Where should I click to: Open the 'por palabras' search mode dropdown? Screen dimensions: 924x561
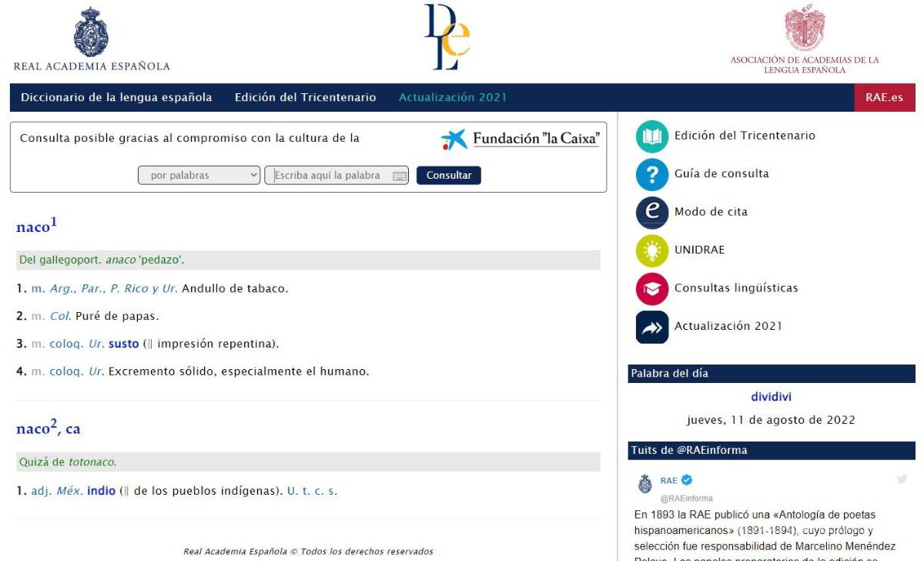pos(199,175)
